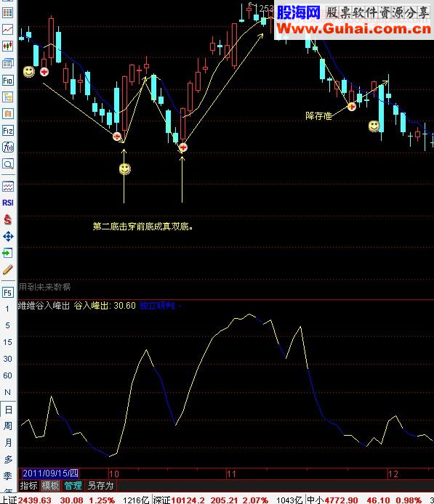This screenshot has width=434, height=504.
Task: Open the 模板 tab
Action: click(50, 485)
